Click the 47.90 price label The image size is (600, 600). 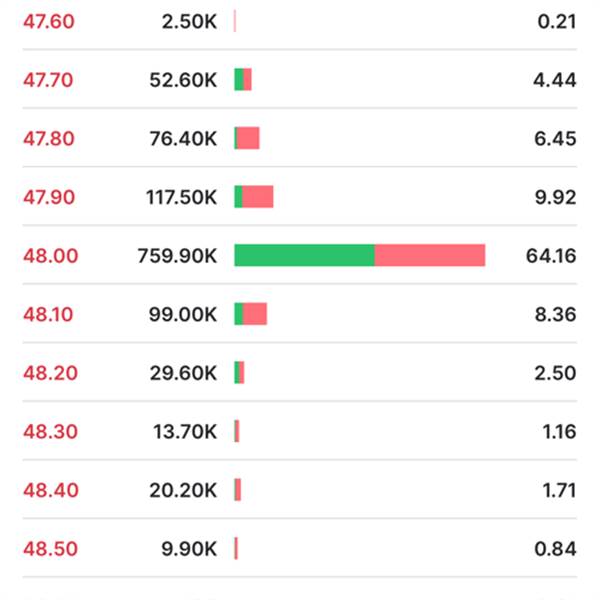pos(48,197)
